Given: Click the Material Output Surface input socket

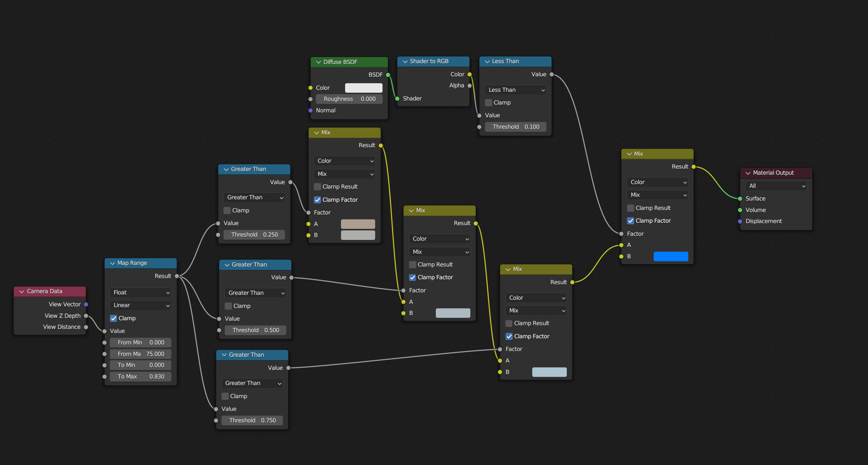Looking at the screenshot, I should 740,198.
